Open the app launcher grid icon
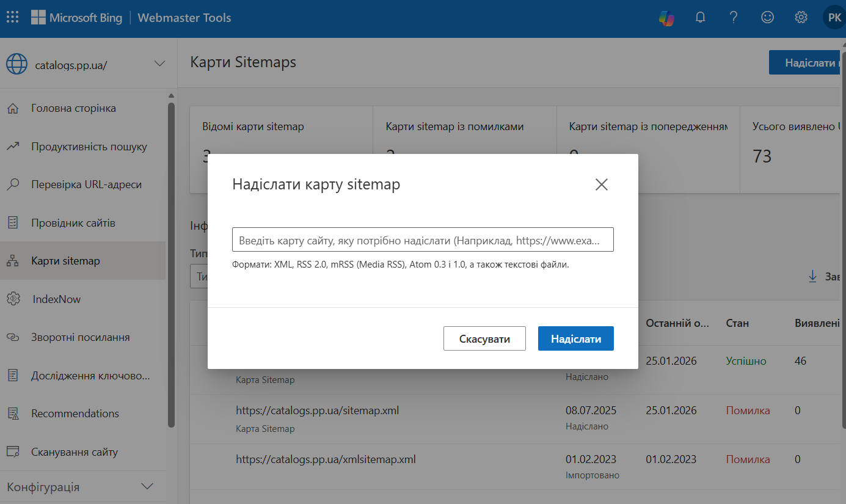 tap(12, 18)
